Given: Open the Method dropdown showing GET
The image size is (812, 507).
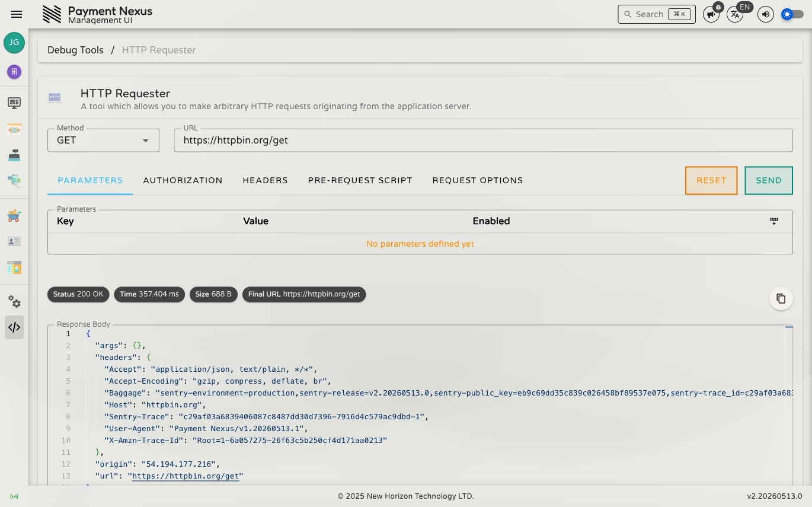Looking at the screenshot, I should pyautogui.click(x=104, y=141).
